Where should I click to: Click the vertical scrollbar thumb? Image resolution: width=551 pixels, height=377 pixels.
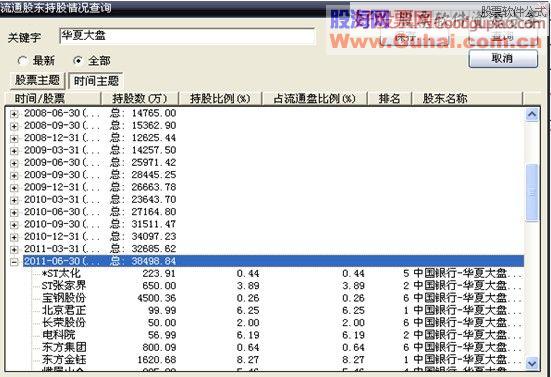[532, 193]
